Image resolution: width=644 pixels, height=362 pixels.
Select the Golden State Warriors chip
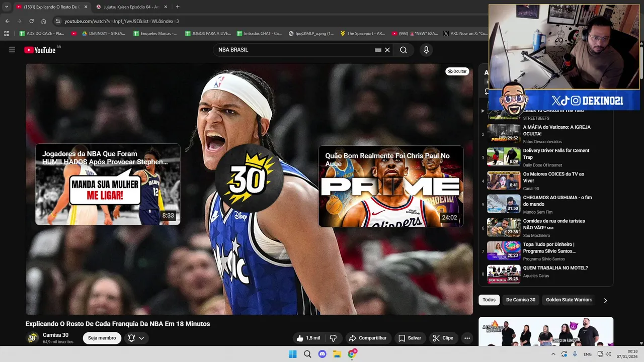tap(569, 300)
